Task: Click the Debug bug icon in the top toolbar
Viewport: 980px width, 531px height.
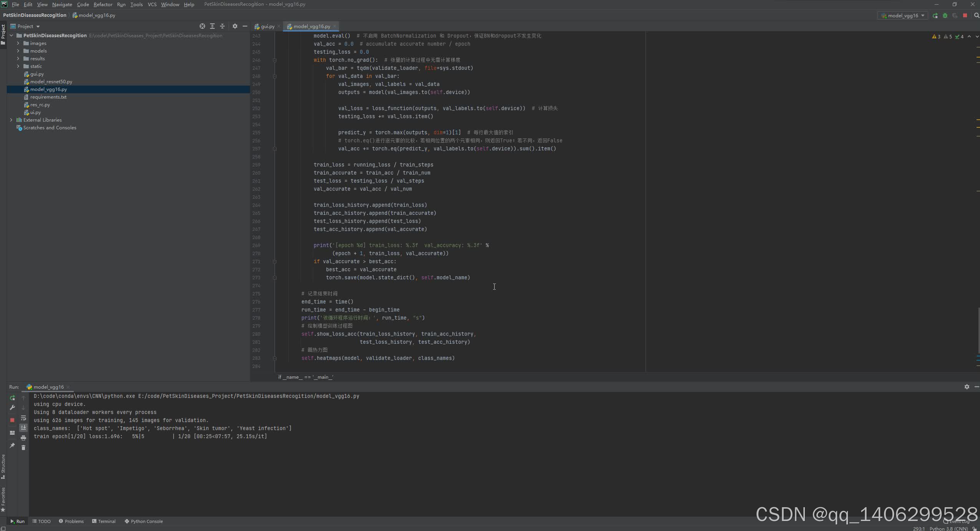Action: tap(945, 16)
